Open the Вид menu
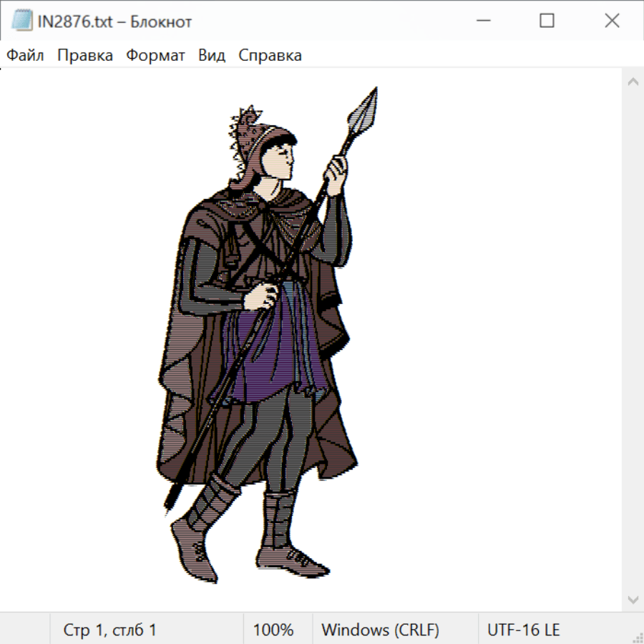The image size is (644, 644). click(212, 56)
